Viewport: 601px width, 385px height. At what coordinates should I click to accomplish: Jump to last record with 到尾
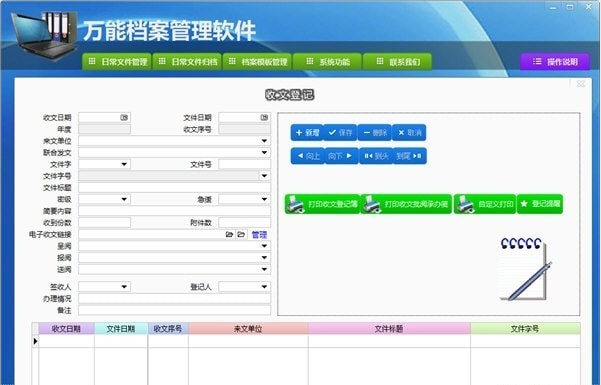409,156
